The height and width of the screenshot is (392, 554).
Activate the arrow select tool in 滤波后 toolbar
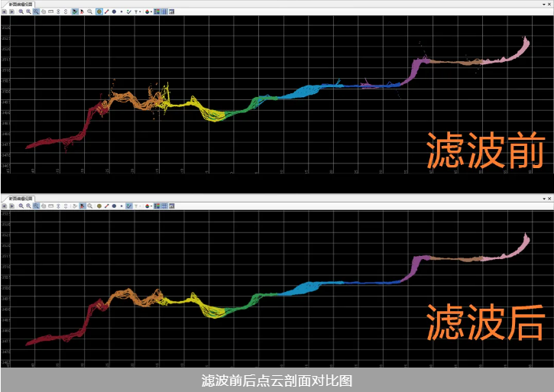pos(82,205)
